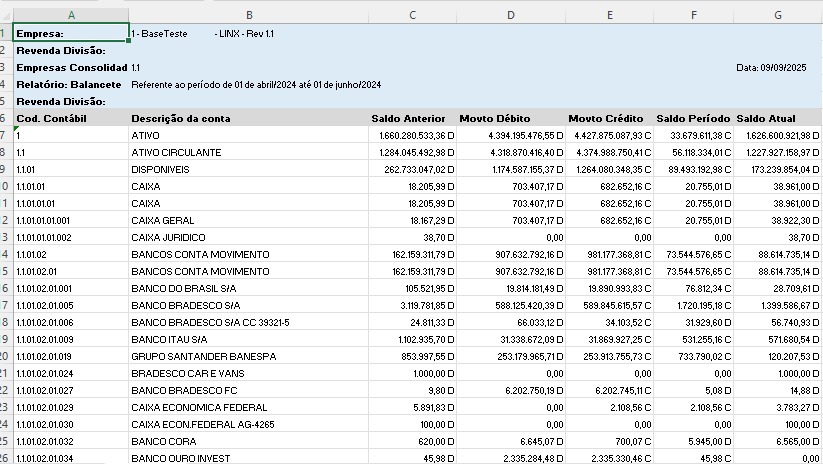Click the 'Empresa:' cell
823x464 pixels.
click(x=71, y=33)
